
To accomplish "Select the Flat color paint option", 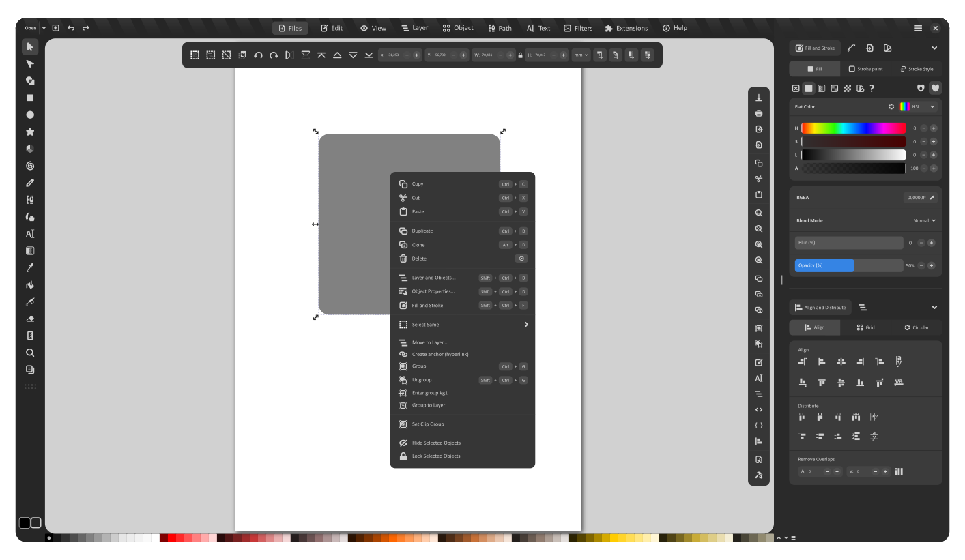I will click(x=809, y=88).
